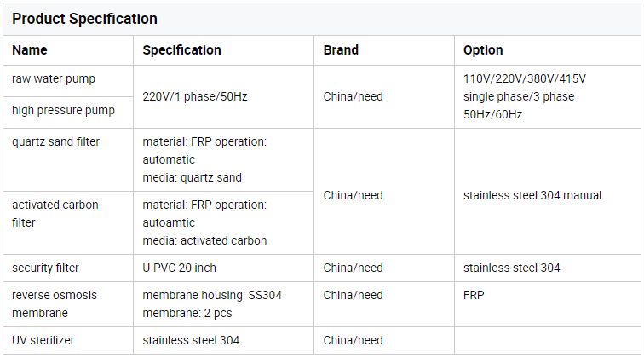Image resolution: width=644 pixels, height=358 pixels.
Task: Click the Specification column header
Action: [x=181, y=50]
